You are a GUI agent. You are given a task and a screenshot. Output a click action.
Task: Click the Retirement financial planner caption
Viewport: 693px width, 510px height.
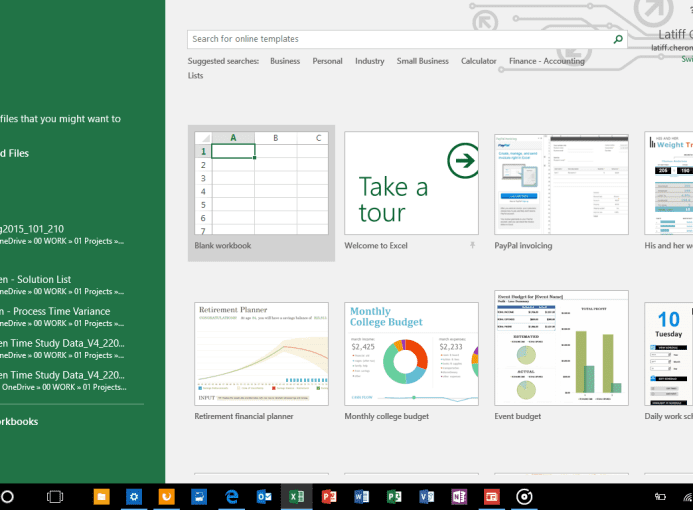pos(244,416)
